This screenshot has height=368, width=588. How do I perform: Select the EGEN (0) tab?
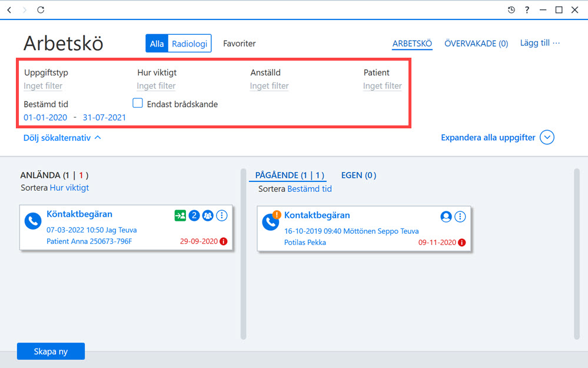(x=358, y=175)
